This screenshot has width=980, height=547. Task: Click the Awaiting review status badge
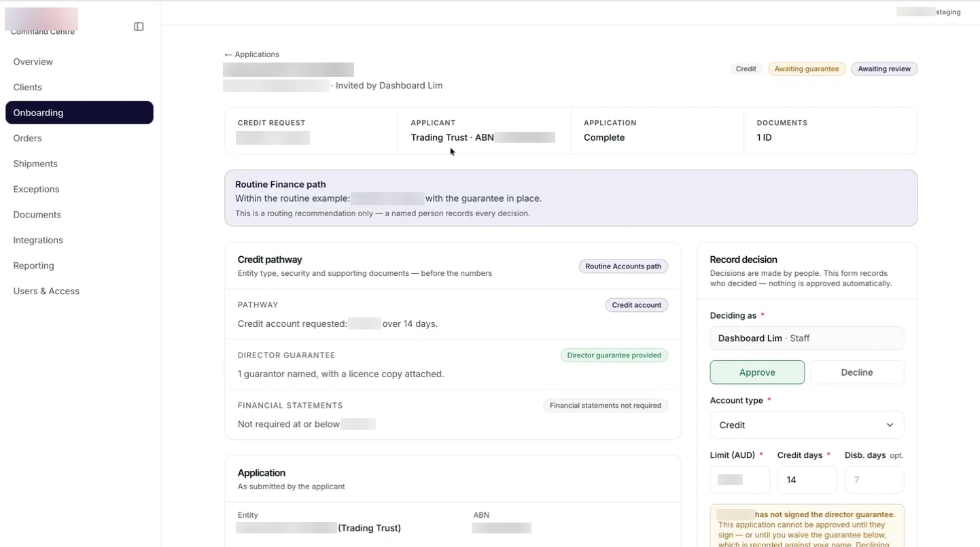(884, 69)
